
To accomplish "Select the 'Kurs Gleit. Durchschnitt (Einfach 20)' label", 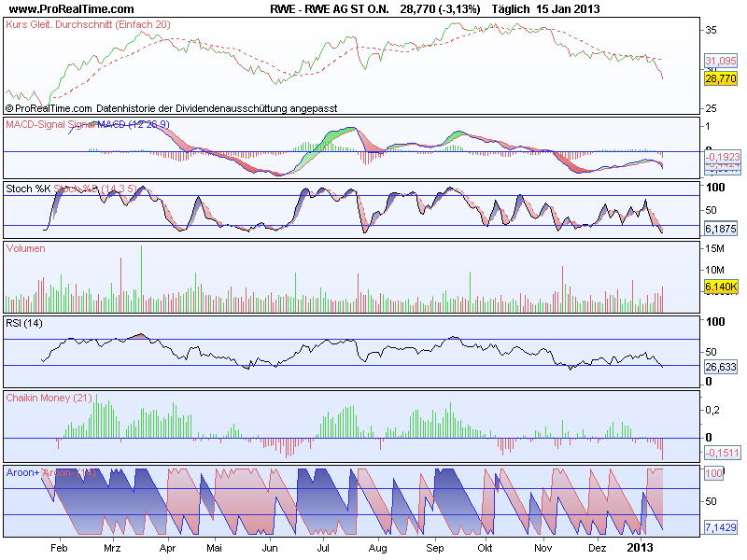I will [x=88, y=24].
